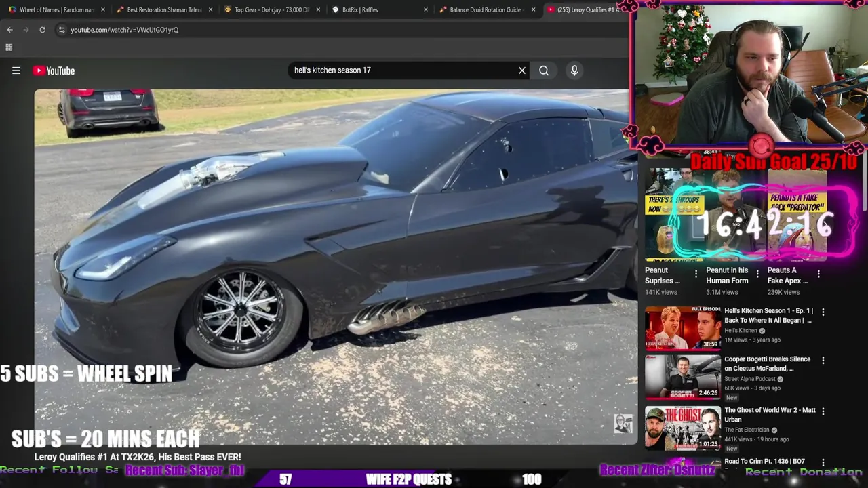Switch to Leroy Qualifies YouTube tab

coord(587,10)
